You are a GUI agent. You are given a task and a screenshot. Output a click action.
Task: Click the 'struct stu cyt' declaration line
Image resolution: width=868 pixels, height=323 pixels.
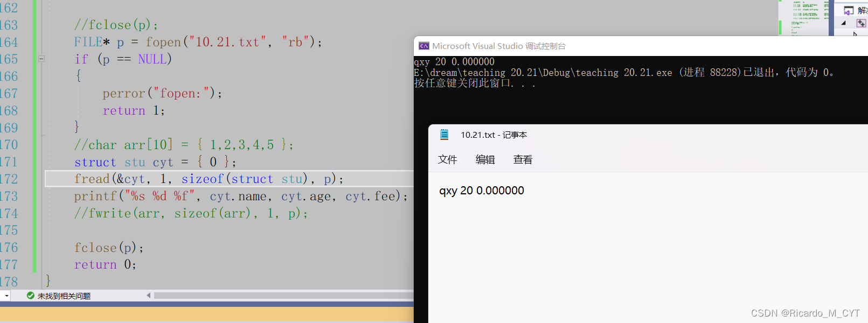[x=155, y=162]
